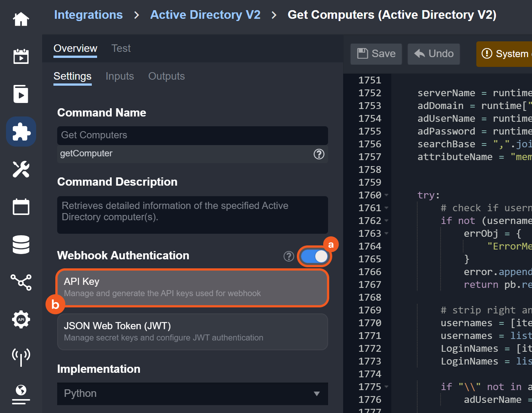Go to Active Directory V2 breadcrumb link
The height and width of the screenshot is (413, 532).
click(205, 15)
